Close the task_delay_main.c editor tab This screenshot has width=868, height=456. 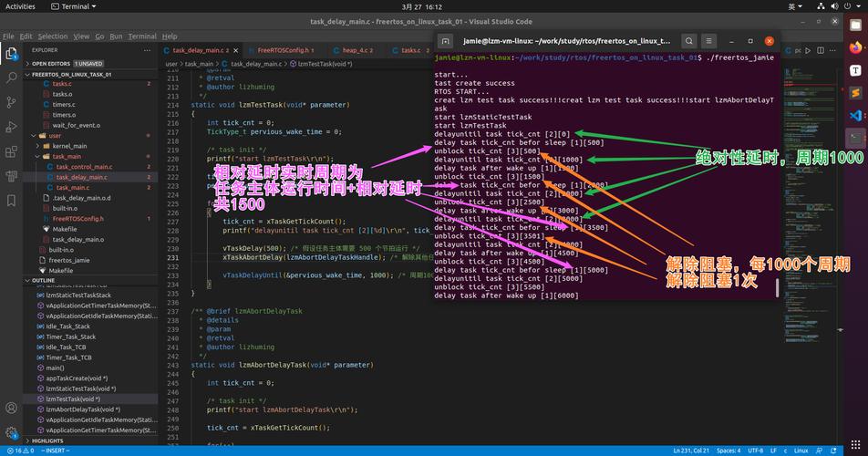(x=236, y=50)
